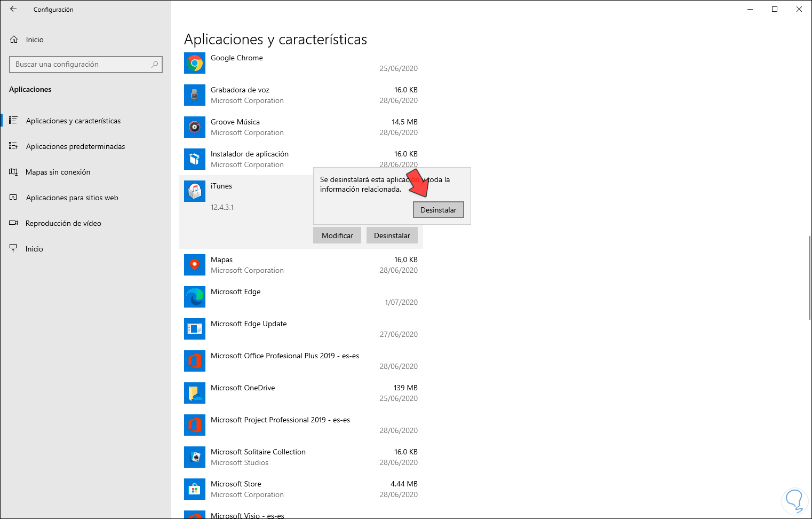Click the 1/07/2020 date of Microsoft Edge
The height and width of the screenshot is (519, 812).
coord(401,302)
